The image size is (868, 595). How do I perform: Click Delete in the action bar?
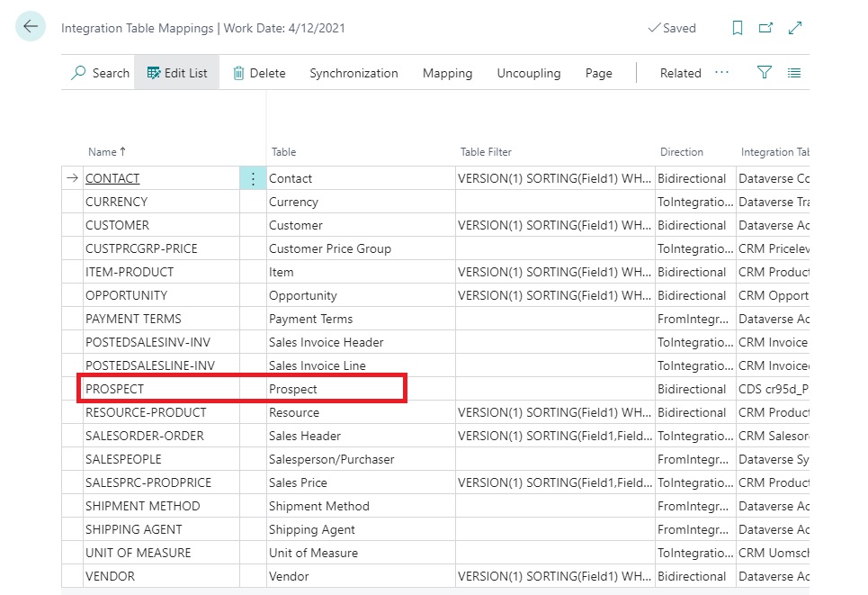259,73
